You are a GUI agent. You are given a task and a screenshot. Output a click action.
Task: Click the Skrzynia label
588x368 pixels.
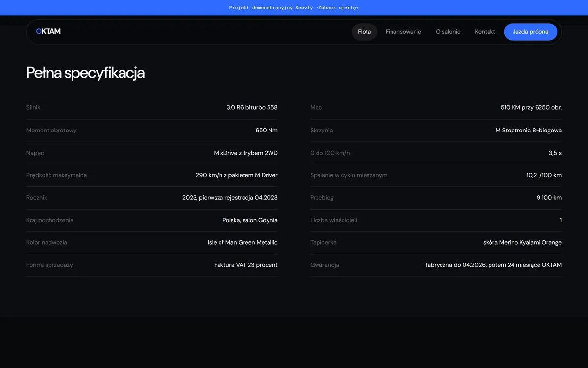click(x=321, y=131)
